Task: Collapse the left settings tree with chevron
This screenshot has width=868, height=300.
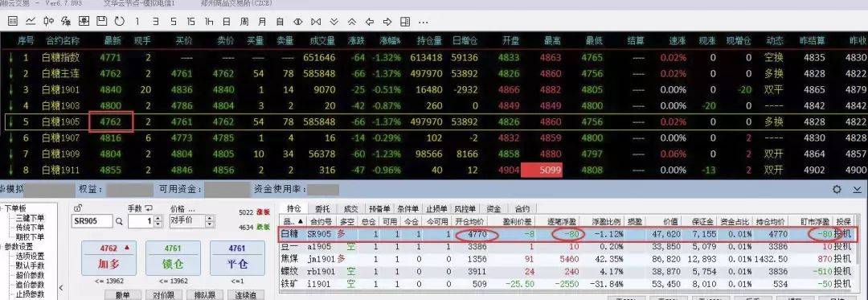Action: point(61,287)
